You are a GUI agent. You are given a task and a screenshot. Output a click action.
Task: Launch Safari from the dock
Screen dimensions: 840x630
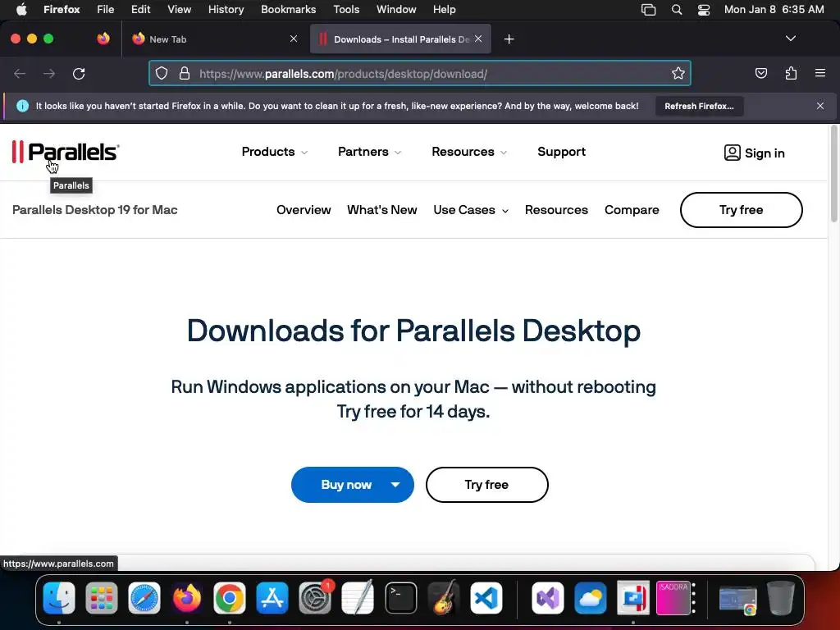(144, 598)
